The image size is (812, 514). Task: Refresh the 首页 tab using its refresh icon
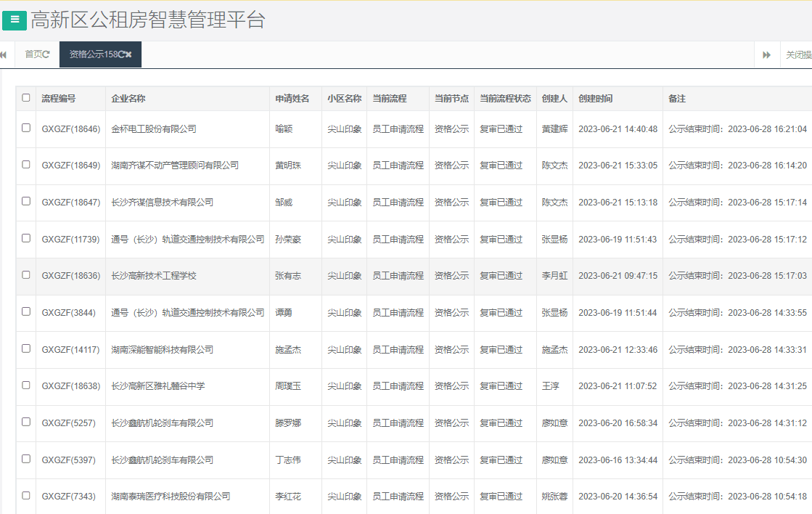point(47,54)
